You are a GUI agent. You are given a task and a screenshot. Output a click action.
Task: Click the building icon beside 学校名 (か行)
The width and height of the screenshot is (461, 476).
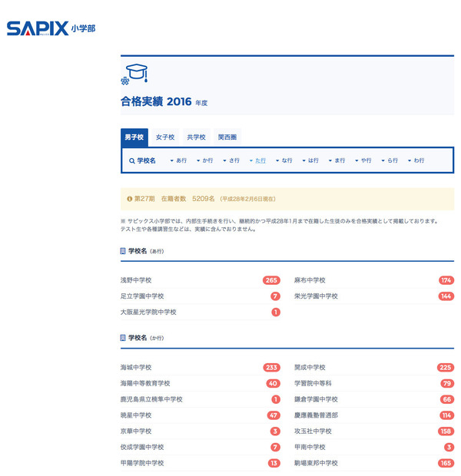tap(123, 338)
